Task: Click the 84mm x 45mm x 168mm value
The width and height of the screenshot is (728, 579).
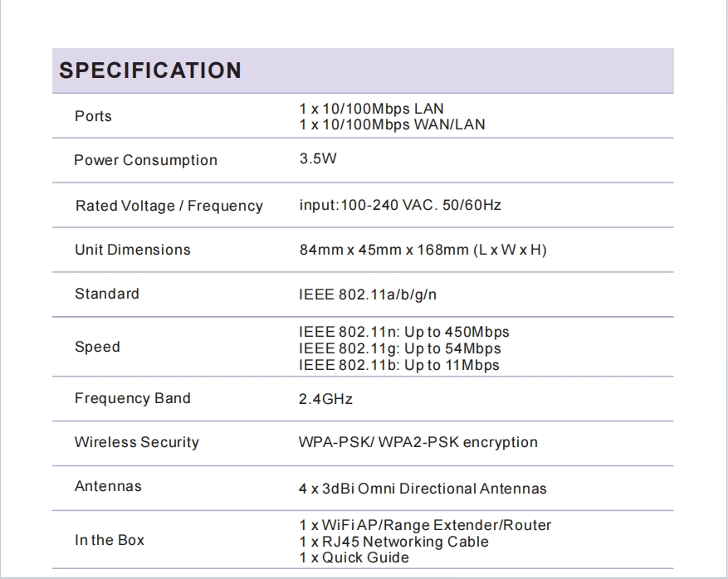Action: pos(423,250)
